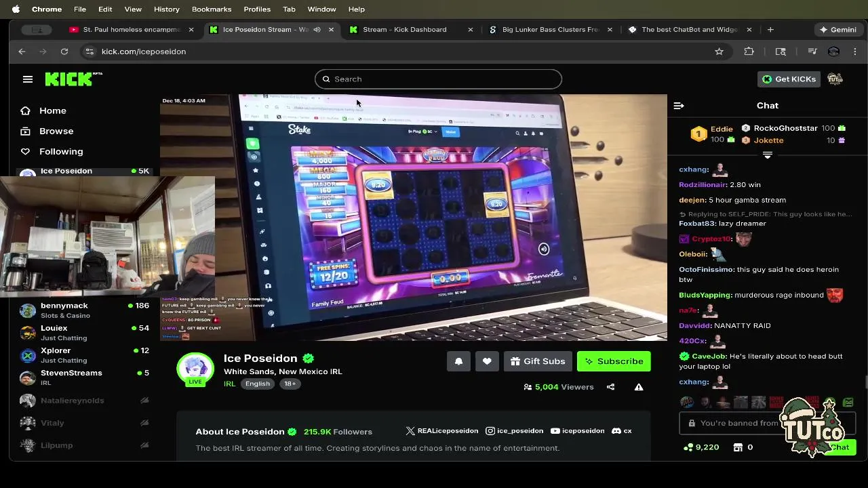
Task: Open a new Chrome tab
Action: point(770,30)
